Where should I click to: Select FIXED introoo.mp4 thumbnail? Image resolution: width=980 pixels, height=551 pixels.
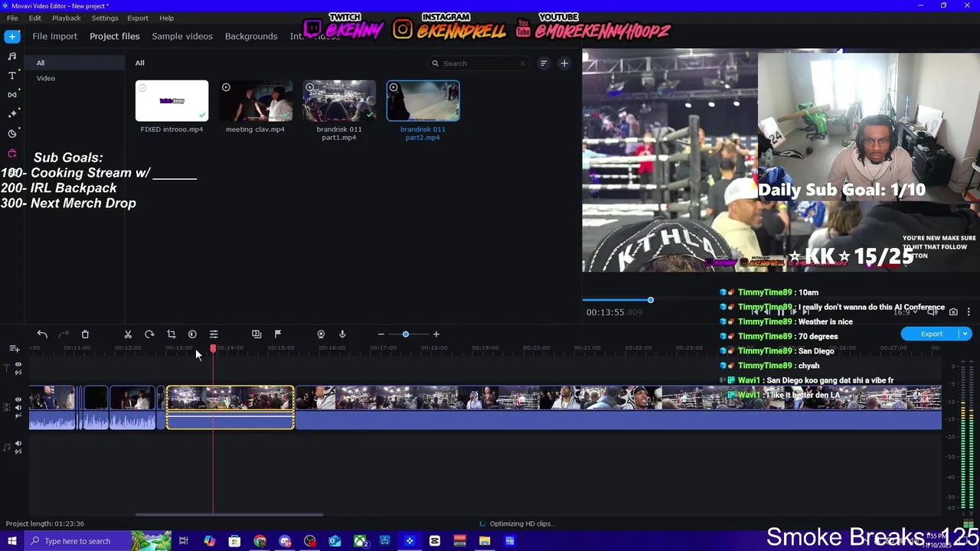click(x=171, y=101)
